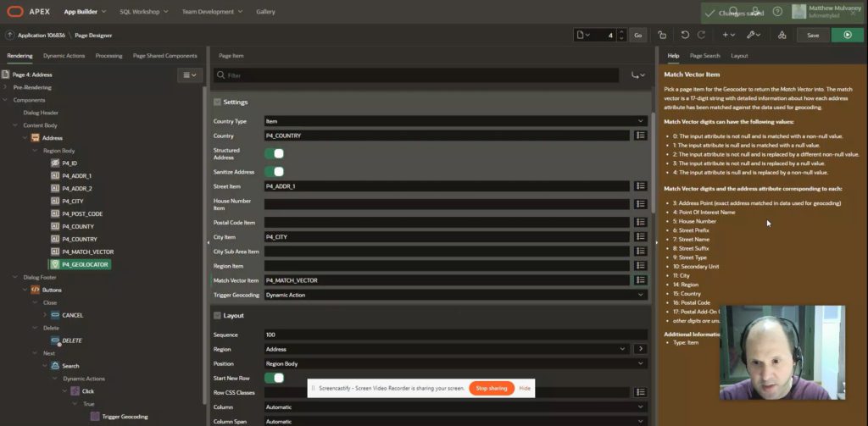Screen dimensions: 868x426
Task: Click the Go button
Action: [637, 35]
